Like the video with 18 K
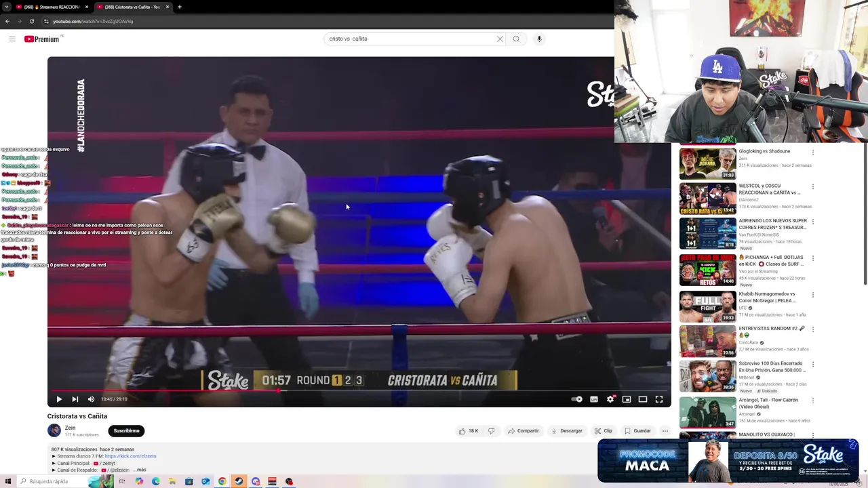 pyautogui.click(x=469, y=431)
